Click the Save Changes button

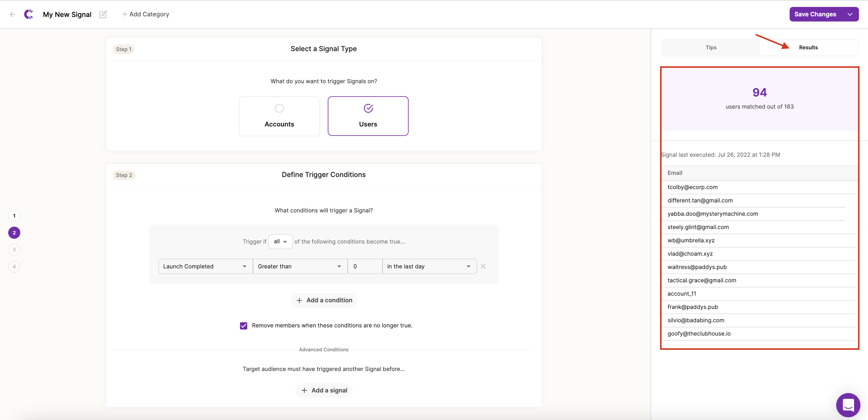815,14
